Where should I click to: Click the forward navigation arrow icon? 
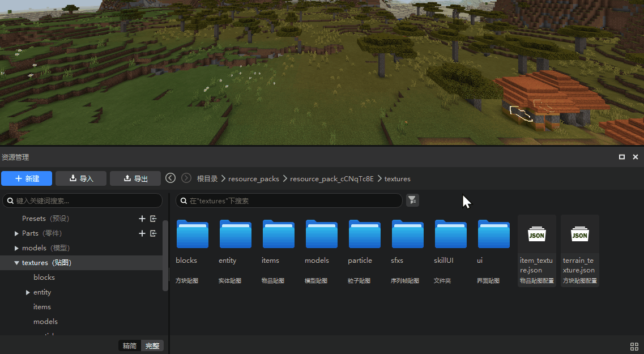[186, 178]
